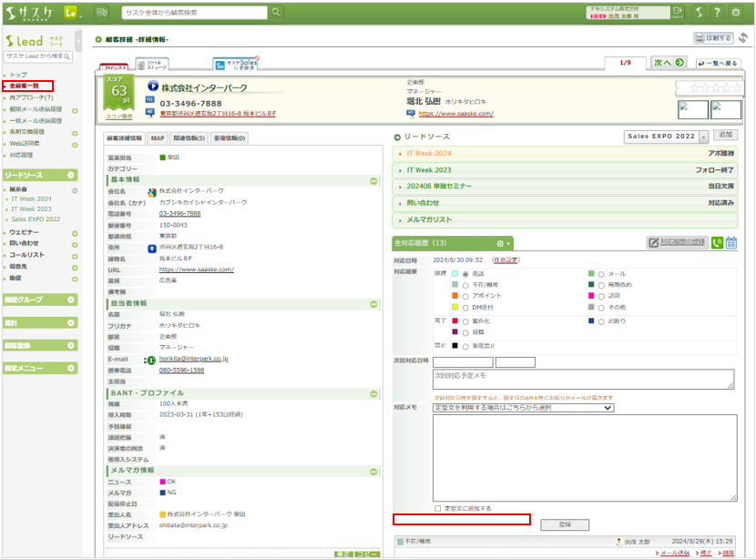Click the plus icon beside ウェビナー

(75, 234)
